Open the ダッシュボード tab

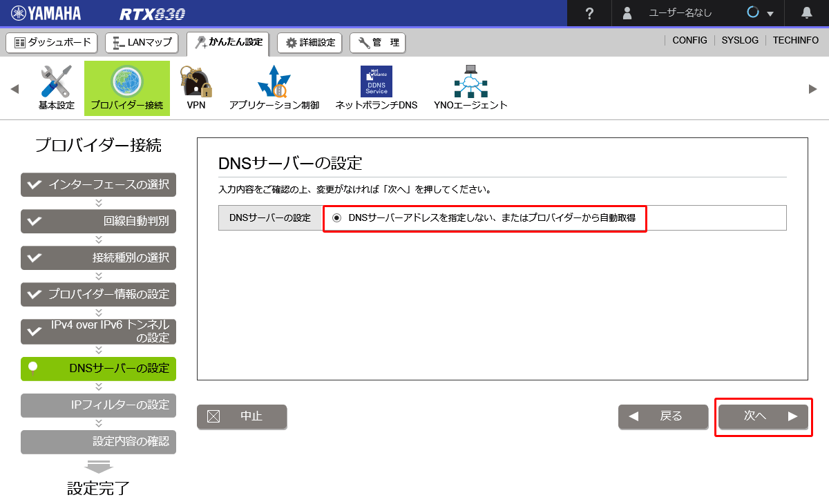(53, 43)
